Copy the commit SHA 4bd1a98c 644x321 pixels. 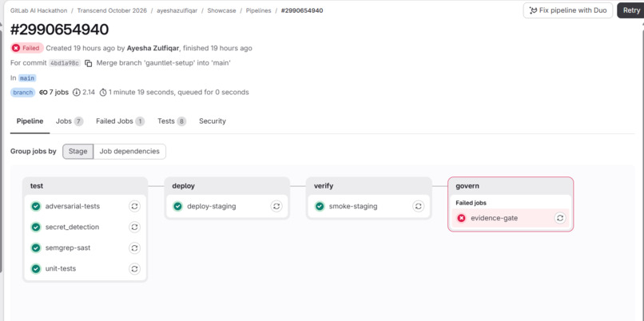pyautogui.click(x=89, y=63)
